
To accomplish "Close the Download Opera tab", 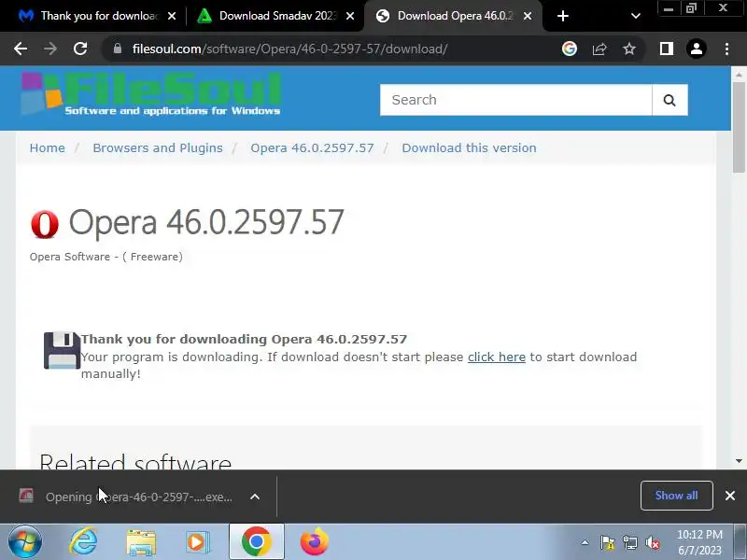I will point(528,16).
